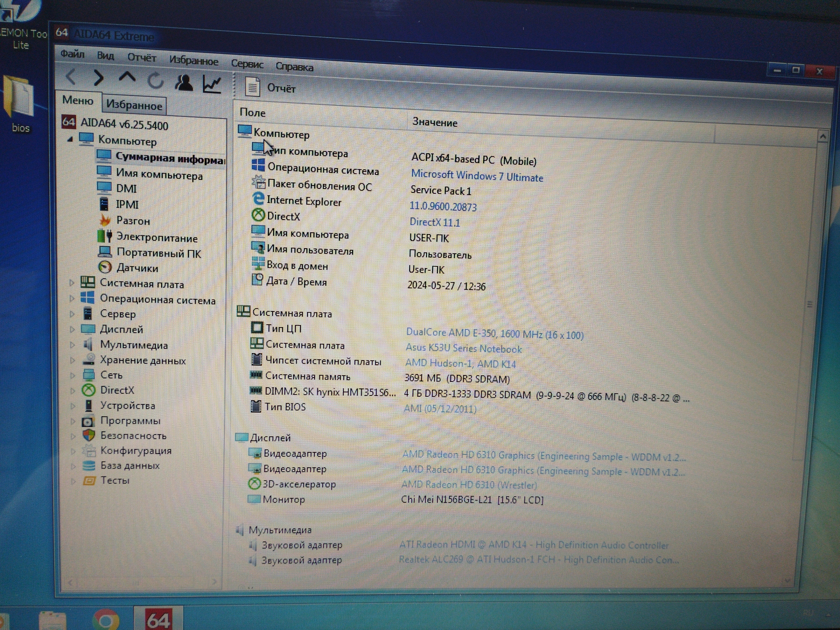Viewport: 840px width, 630px height.
Task: Select the Датчики tree item
Action: pos(128,267)
